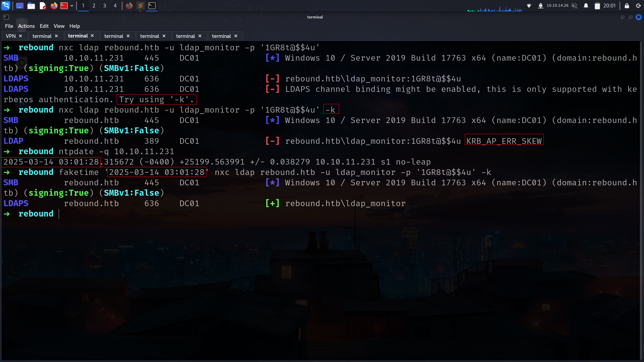Close the terminal window

639,17
